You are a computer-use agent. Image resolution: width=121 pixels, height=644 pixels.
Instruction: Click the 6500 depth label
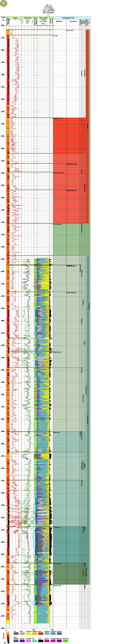[3, 628]
